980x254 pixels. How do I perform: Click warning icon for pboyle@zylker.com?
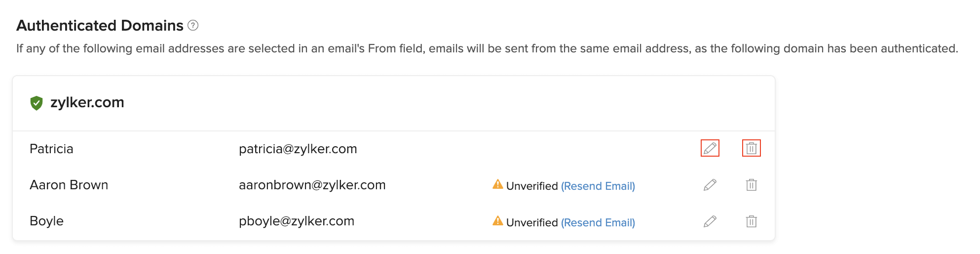(x=497, y=221)
